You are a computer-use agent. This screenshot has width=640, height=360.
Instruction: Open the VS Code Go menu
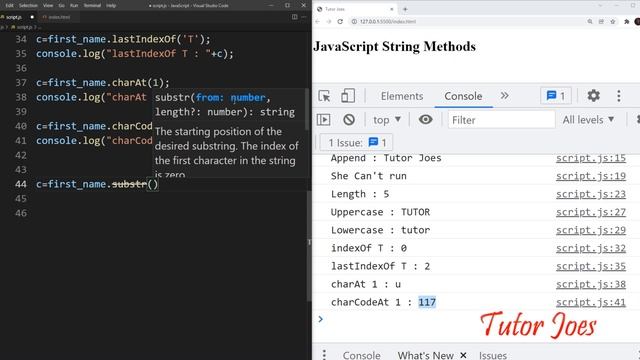click(x=62, y=5)
